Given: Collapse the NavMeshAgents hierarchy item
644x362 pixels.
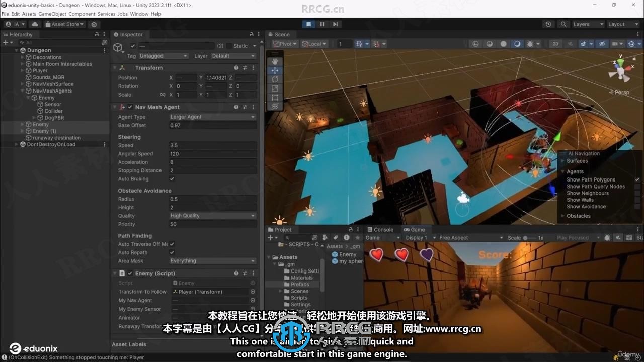Looking at the screenshot, I should point(23,91).
